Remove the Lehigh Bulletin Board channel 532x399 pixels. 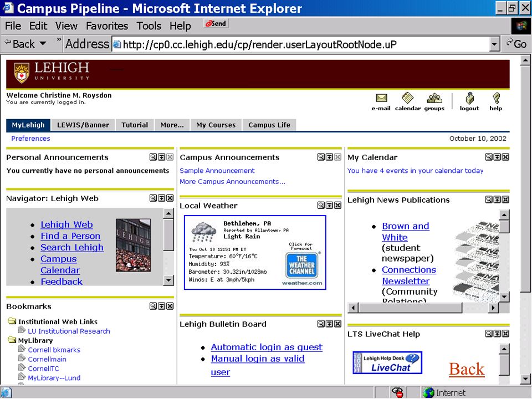pyautogui.click(x=337, y=324)
